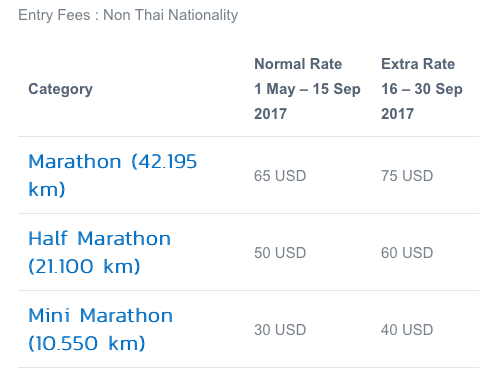Open the Half Marathon category link
485x385 pixels.
pyautogui.click(x=100, y=252)
